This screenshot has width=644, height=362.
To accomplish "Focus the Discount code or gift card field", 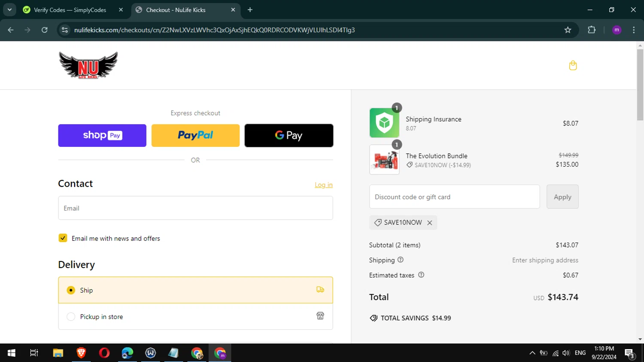I will point(454,197).
